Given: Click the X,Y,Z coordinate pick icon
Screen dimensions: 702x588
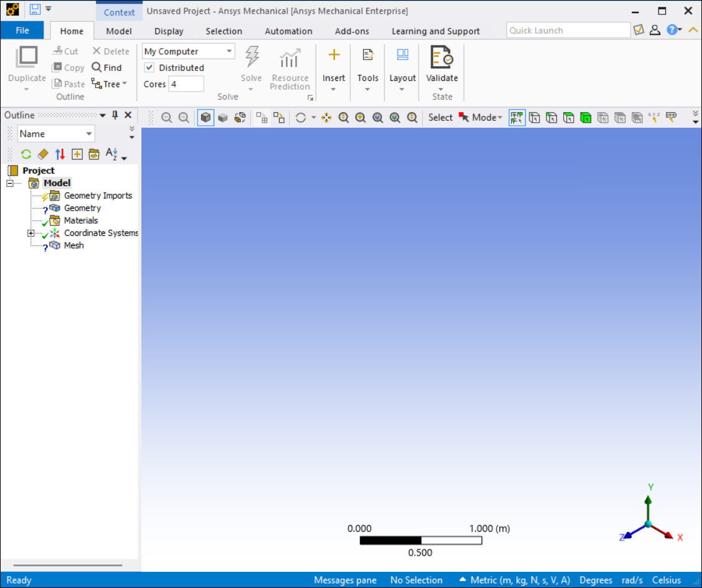Looking at the screenshot, I should [x=654, y=118].
